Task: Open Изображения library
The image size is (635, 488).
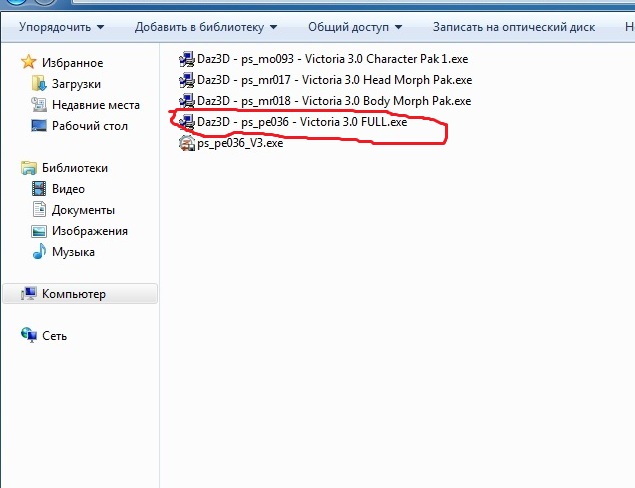Action: pyautogui.click(x=89, y=231)
